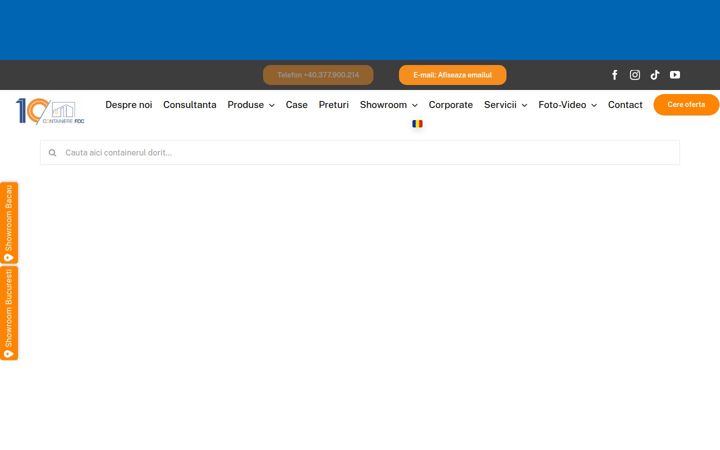Click the Cere oferta button

tap(686, 105)
